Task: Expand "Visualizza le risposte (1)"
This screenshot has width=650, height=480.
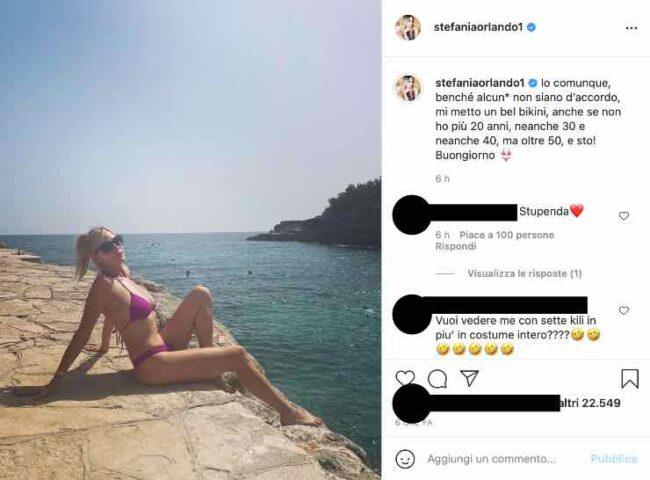Action: [524, 274]
